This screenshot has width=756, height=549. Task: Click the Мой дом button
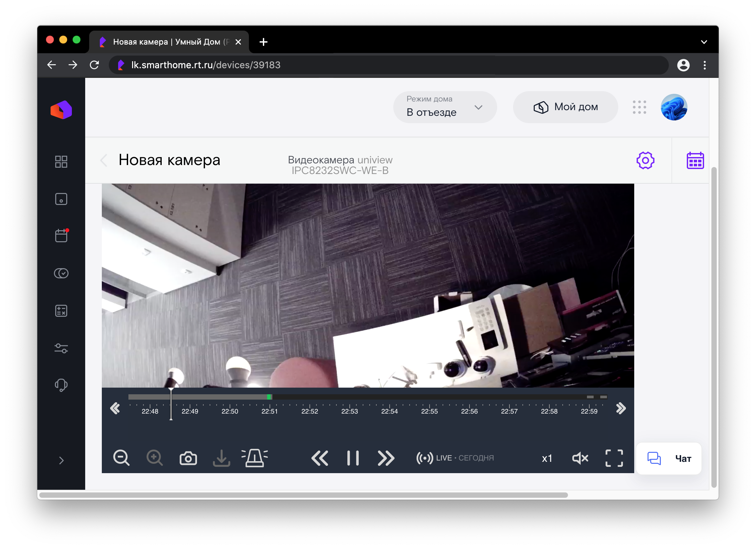tap(565, 107)
